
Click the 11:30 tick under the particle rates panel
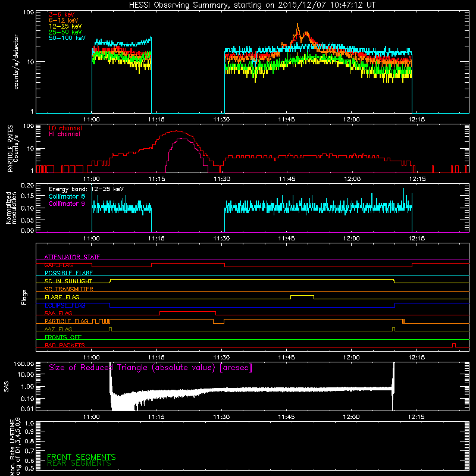click(x=222, y=179)
